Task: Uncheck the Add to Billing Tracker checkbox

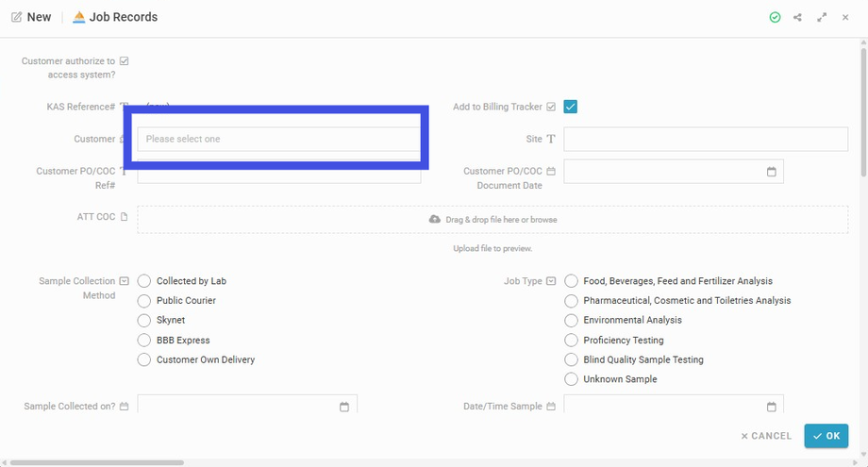Action: point(570,107)
